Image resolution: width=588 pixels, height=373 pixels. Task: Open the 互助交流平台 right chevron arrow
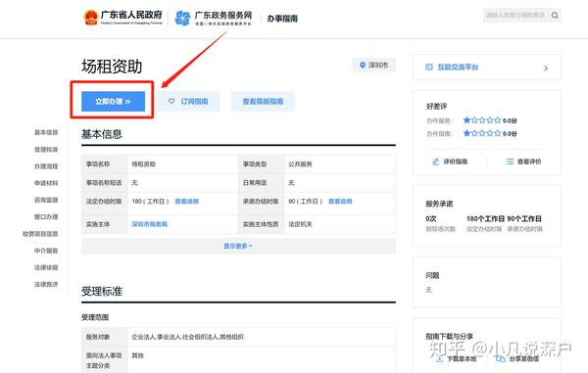[546, 69]
